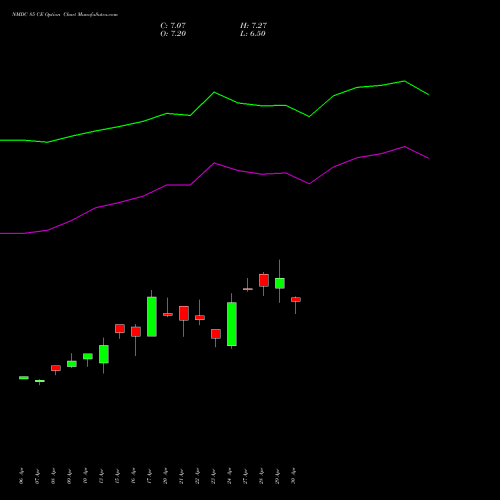Click the tall green candle above 24 Apr

(232, 324)
